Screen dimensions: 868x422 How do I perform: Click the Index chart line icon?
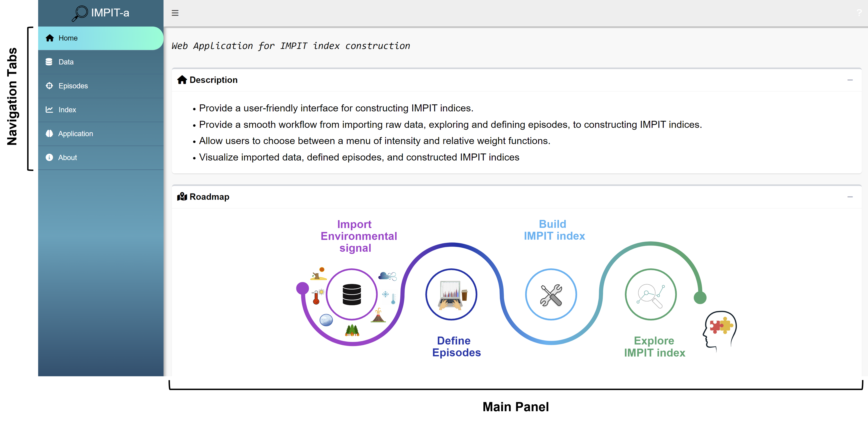click(49, 110)
